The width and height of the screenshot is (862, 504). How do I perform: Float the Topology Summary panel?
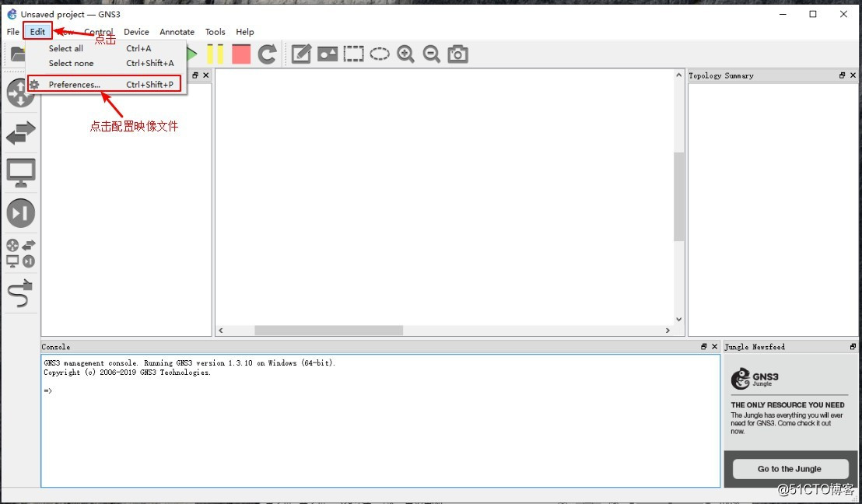(x=843, y=75)
